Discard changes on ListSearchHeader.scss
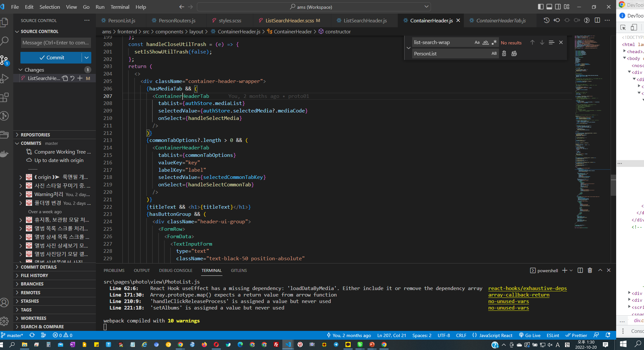Image resolution: width=644 pixels, height=350 pixels. (x=72, y=78)
